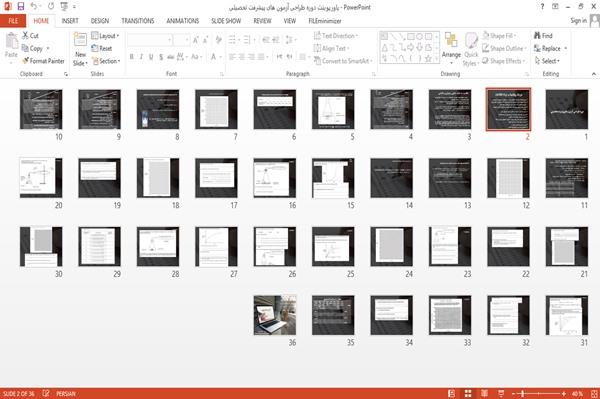Open the Section dropdown
Viewport: 600px width, 399px height.
point(106,61)
